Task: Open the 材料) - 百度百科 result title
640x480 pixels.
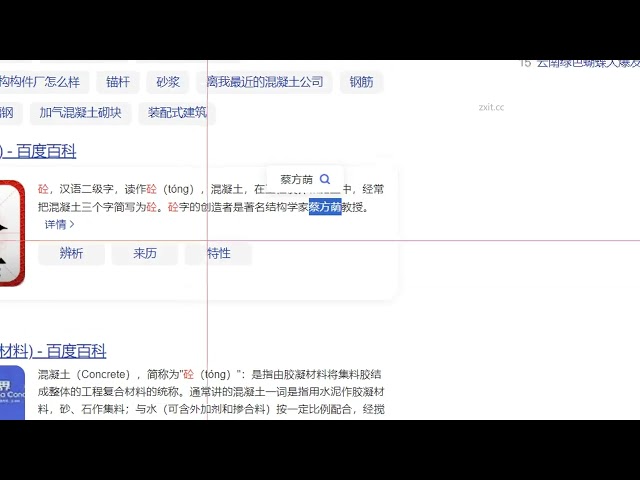Action: [x=53, y=351]
